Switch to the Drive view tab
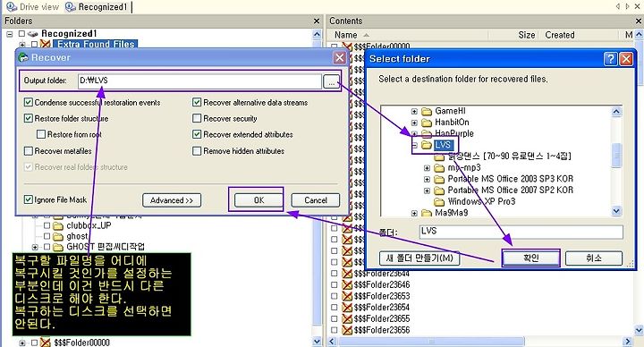The width and height of the screenshot is (644, 347). (33, 7)
